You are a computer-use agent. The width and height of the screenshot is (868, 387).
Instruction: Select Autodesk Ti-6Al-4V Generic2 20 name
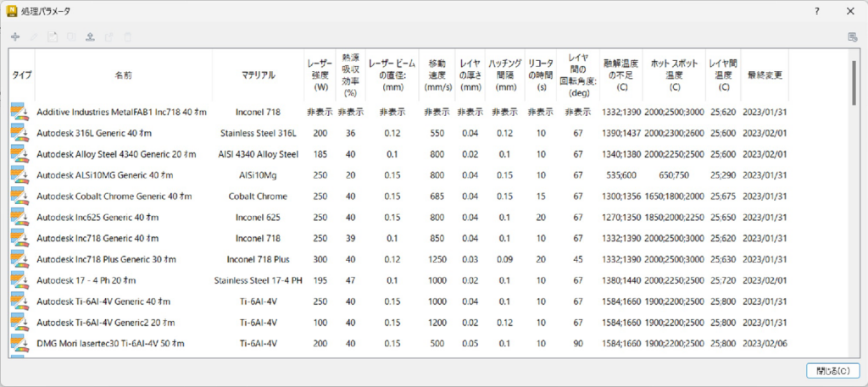coord(106,323)
